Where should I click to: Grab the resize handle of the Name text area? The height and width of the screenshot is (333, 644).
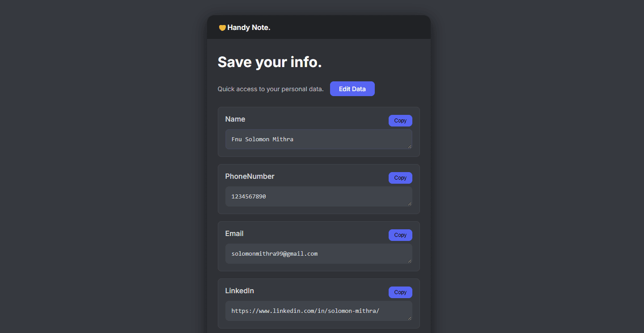click(x=410, y=147)
